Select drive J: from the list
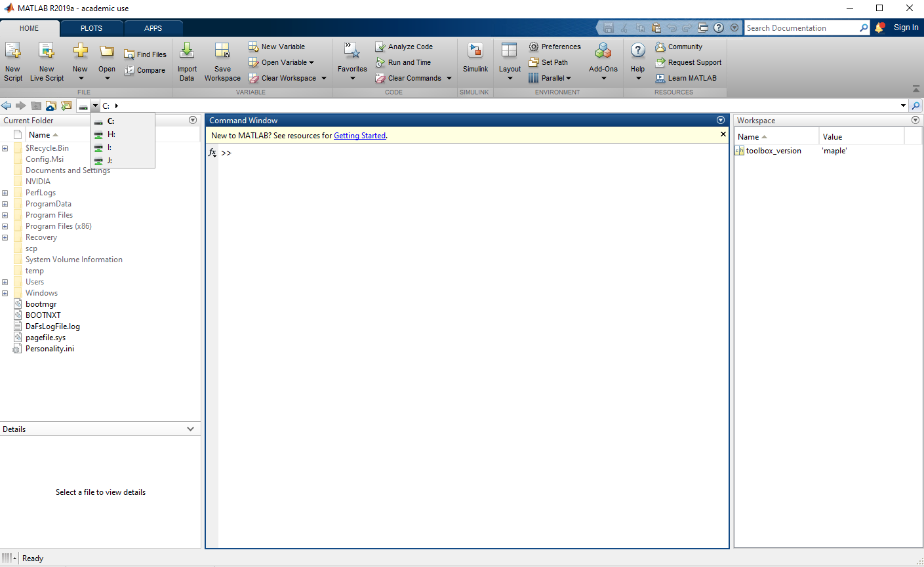Screen dimensions: 924x567 coord(123,161)
